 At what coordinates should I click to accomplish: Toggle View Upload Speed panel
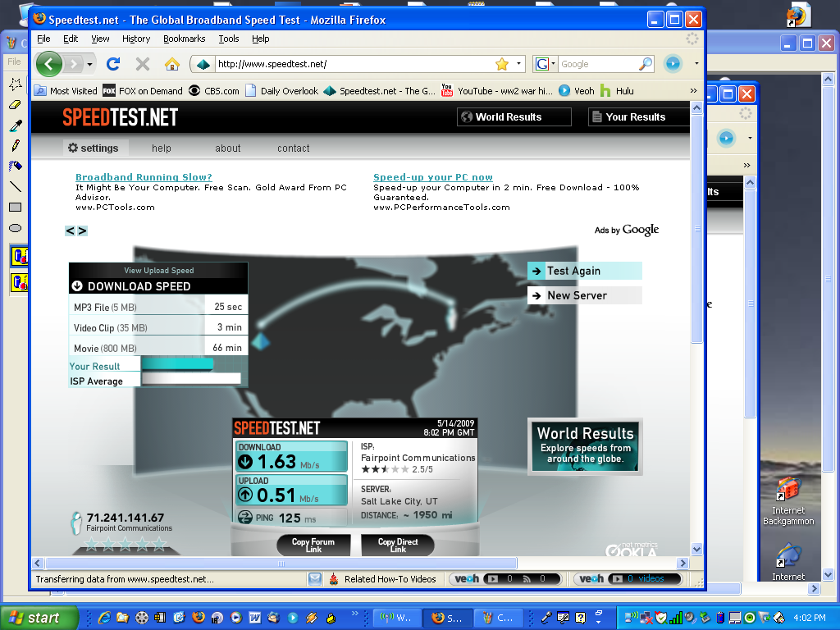tap(158, 271)
